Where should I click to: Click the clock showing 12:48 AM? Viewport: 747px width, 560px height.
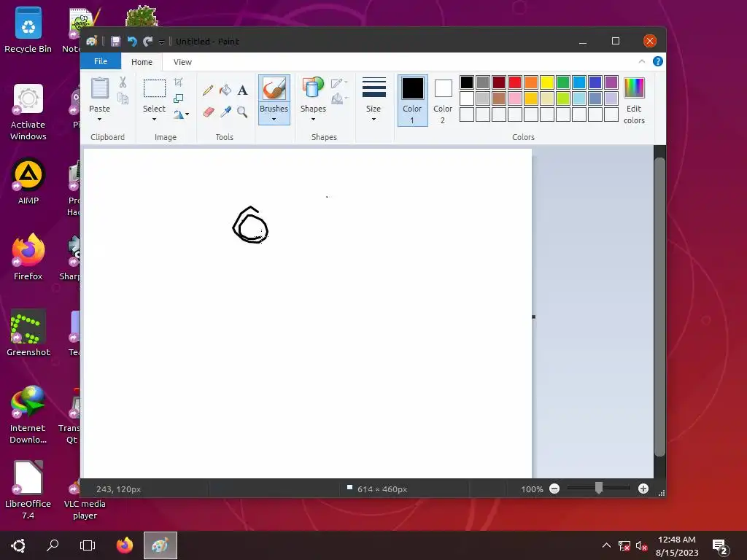(677, 540)
